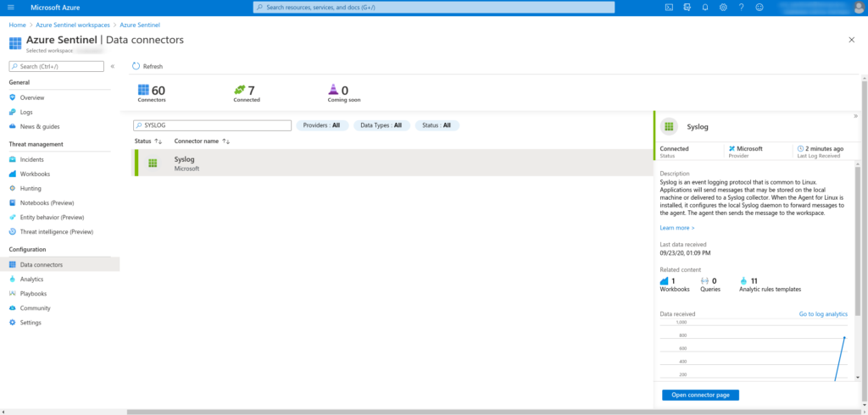Click the feedback smiley icon
This screenshot has width=868, height=415.
[x=759, y=7]
